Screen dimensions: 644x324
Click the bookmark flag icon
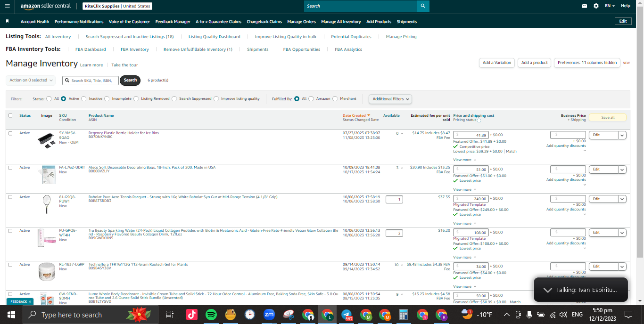[x=7, y=21]
